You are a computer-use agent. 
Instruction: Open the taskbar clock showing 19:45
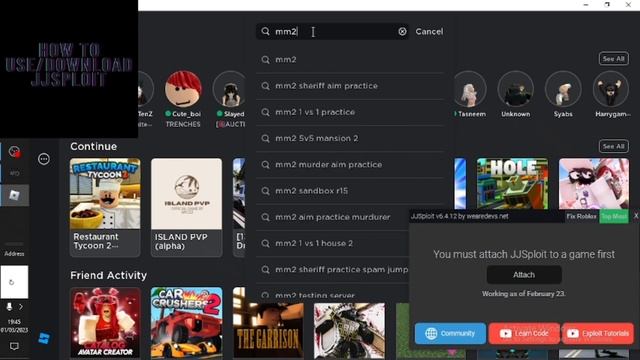(x=14, y=326)
